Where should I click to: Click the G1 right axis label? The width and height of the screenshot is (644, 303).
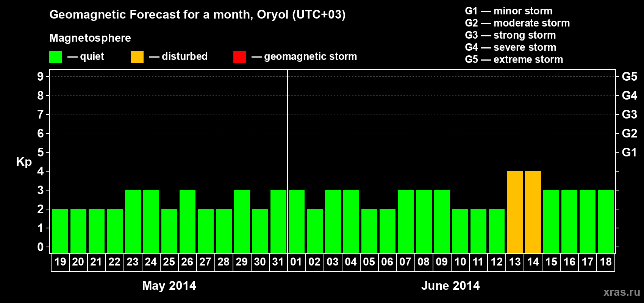630,152
